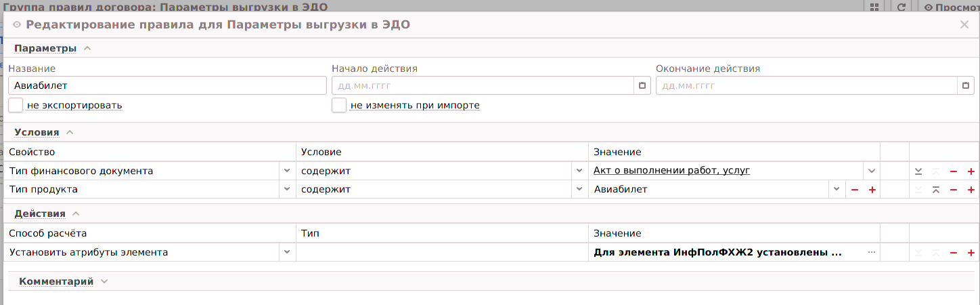Remove the Авиабилет value from condition
This screenshot has height=305, width=980.
click(x=855, y=190)
